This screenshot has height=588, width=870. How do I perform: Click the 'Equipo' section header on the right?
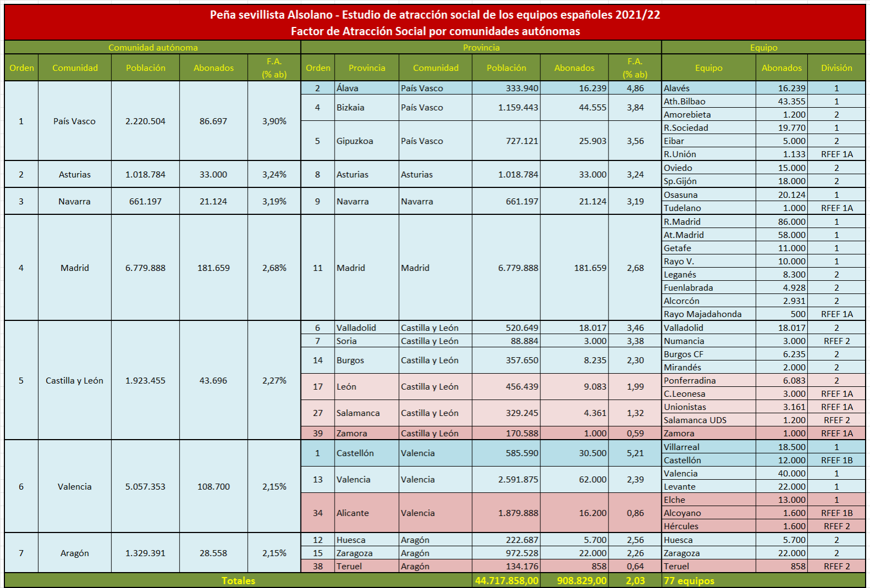point(763,47)
